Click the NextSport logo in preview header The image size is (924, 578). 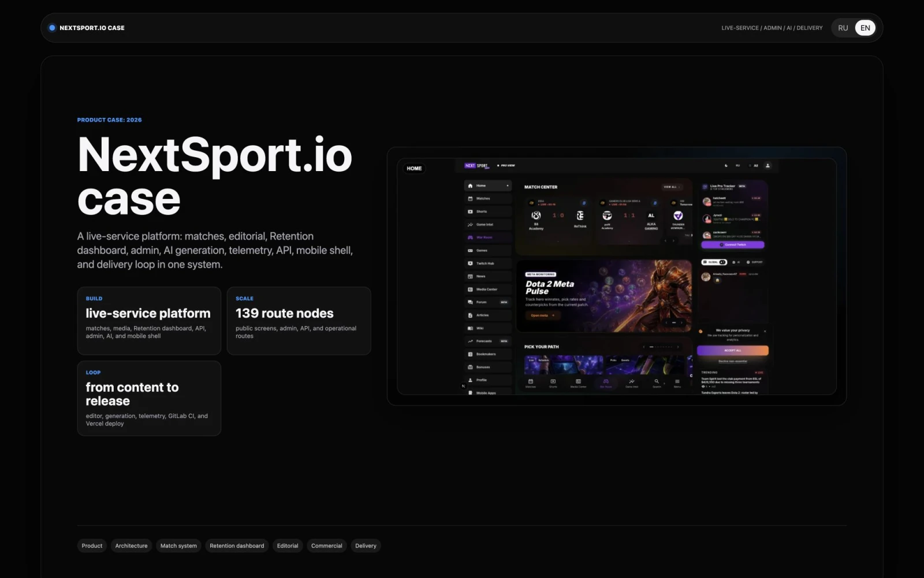477,166
